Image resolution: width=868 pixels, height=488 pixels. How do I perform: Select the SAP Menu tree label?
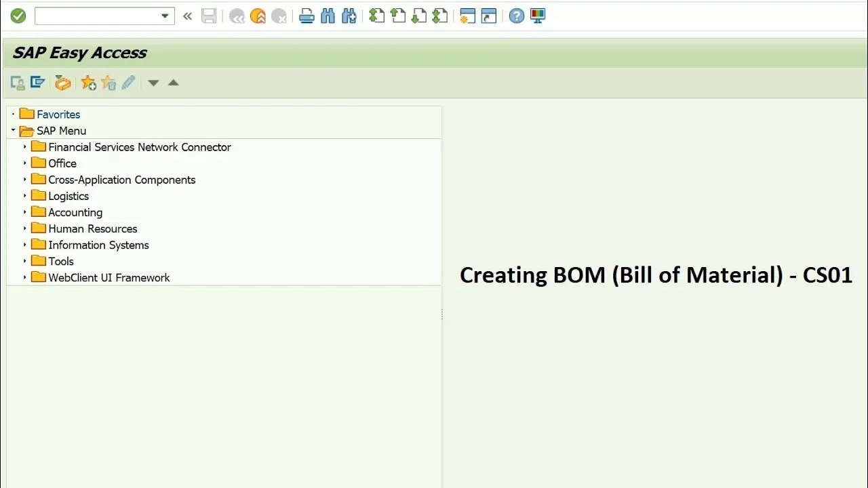tap(61, 131)
